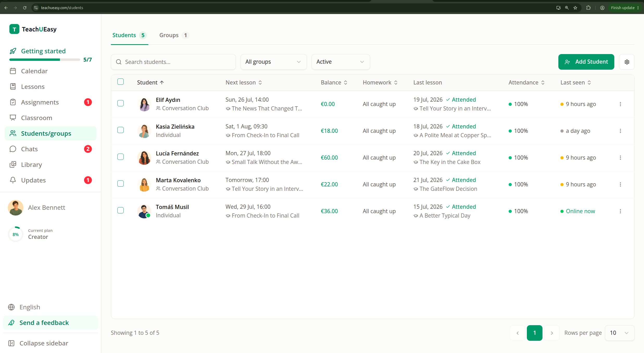
Task: Open Students/groups in sidebar
Action: point(51,133)
